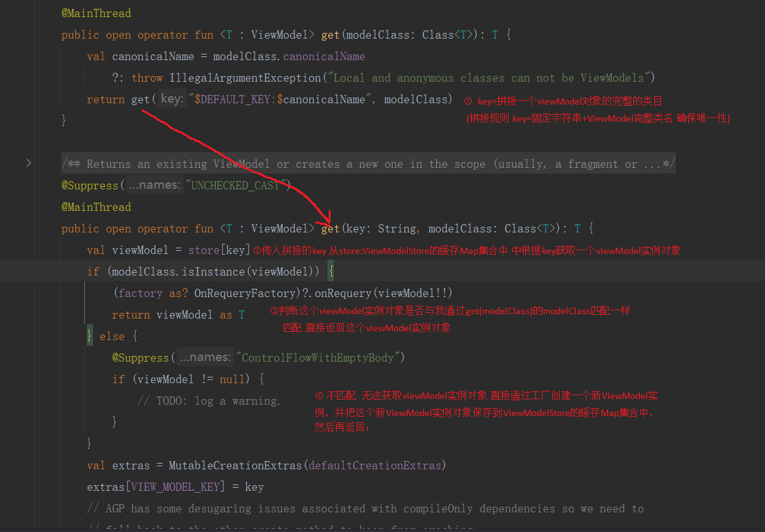Click the '...names:' hint before UNCHECKED_CAST
Screen dimensions: 765x532
154,186
